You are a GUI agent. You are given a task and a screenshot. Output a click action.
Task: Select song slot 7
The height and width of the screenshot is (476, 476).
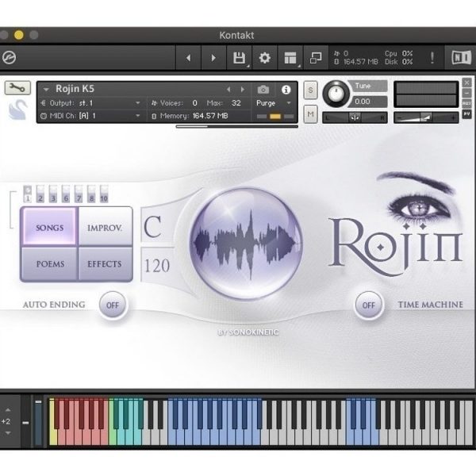pos(79,194)
